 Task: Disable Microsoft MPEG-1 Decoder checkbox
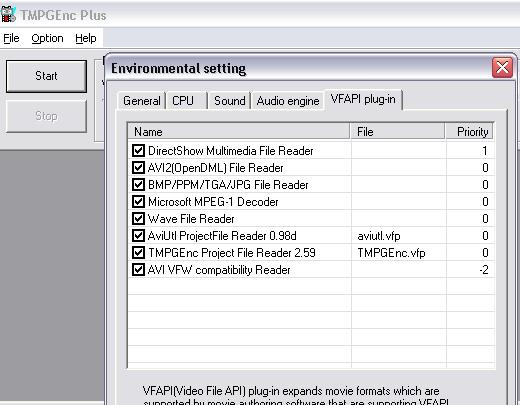tap(138, 201)
